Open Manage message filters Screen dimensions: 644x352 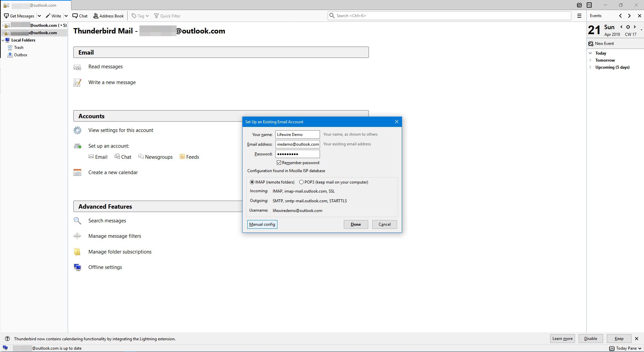115,236
